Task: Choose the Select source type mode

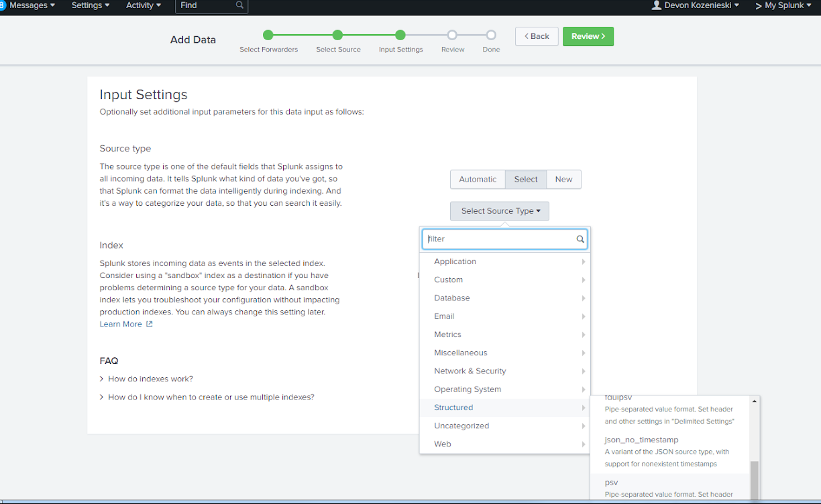Action: click(x=526, y=180)
